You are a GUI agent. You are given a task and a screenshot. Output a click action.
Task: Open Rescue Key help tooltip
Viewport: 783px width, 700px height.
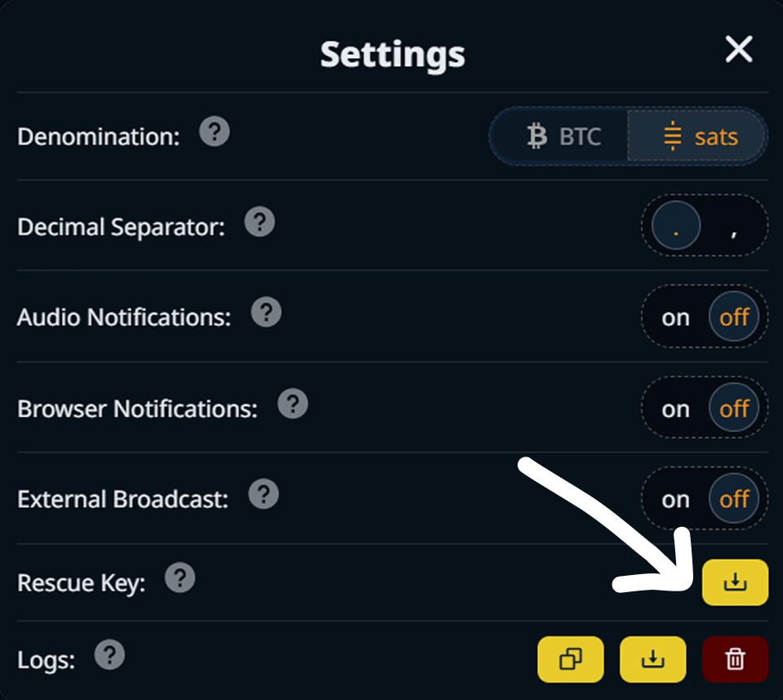point(180,579)
